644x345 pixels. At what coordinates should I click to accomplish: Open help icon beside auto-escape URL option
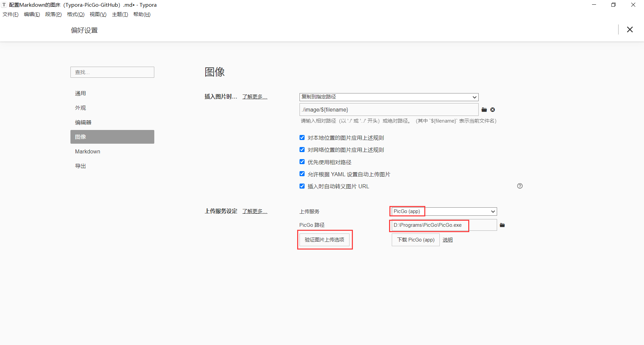coord(520,186)
